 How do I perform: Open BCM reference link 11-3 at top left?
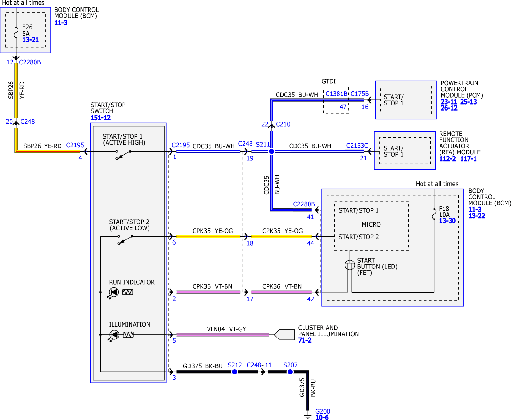pyautogui.click(x=61, y=23)
